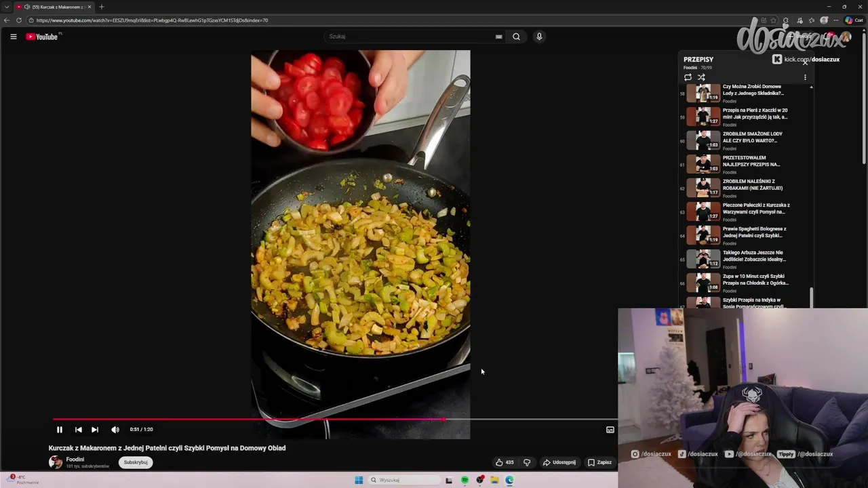Open a new browser tab
Viewport: 868px width, 488px height.
pos(102,7)
